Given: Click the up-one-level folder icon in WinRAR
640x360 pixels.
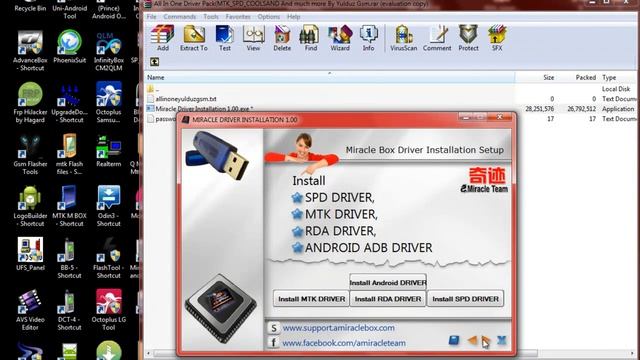Looking at the screenshot, I should click(154, 62).
